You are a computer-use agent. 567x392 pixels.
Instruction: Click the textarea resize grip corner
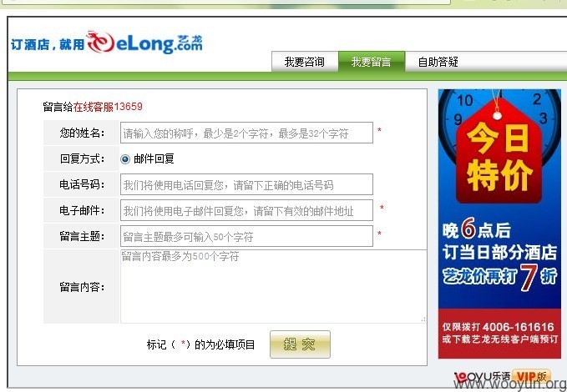423,319
